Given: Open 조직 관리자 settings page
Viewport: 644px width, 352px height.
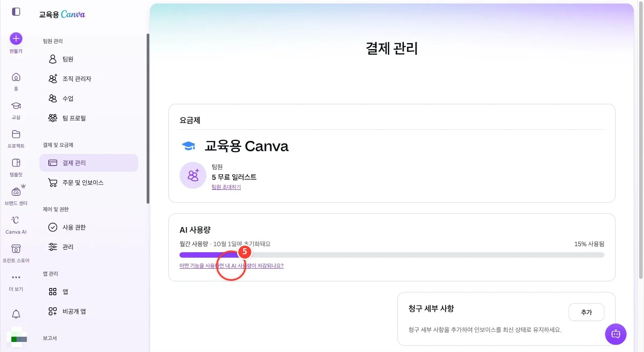Looking at the screenshot, I should click(89, 79).
